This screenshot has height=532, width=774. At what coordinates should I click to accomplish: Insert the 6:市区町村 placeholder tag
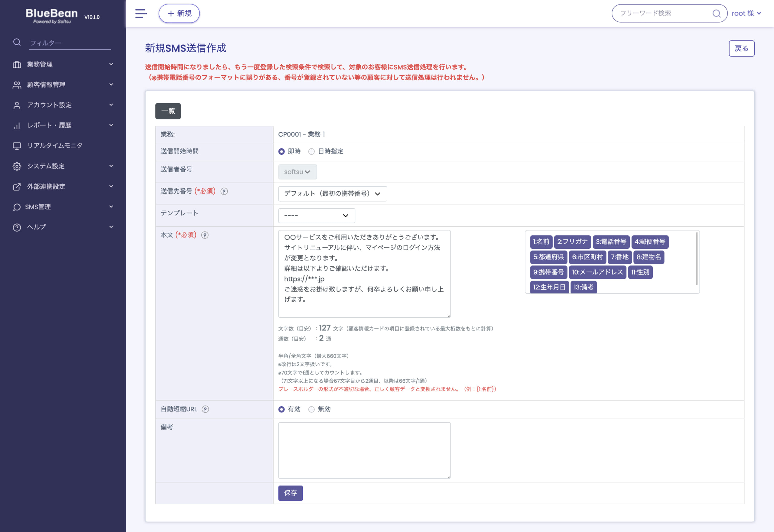pos(587,257)
